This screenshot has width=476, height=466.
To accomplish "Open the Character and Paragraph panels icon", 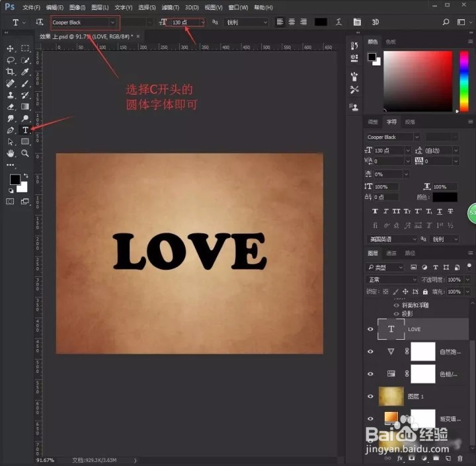I will click(x=357, y=22).
